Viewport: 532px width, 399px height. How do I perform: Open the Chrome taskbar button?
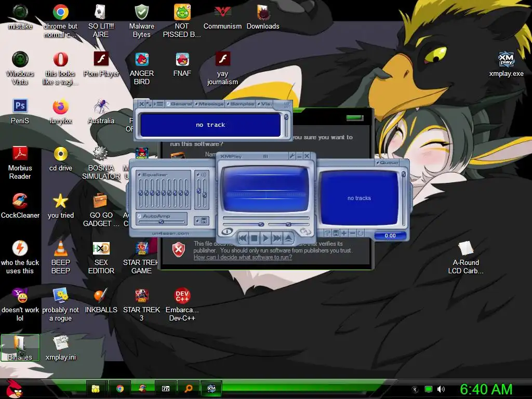tap(120, 389)
